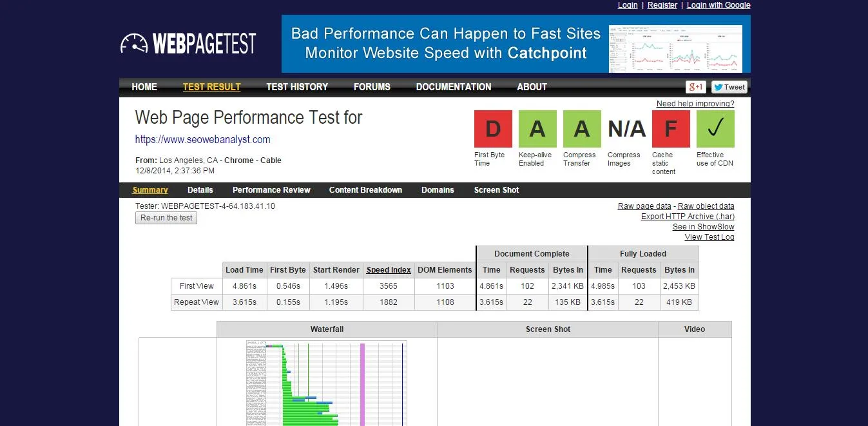Image resolution: width=868 pixels, height=426 pixels.
Task: Open the Compress Transfer A grade
Action: pyautogui.click(x=582, y=129)
